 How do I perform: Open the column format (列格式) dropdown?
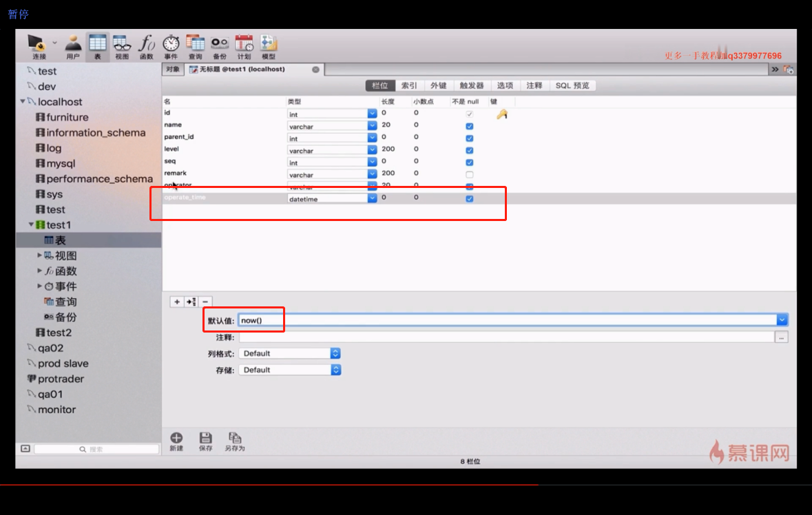pyautogui.click(x=289, y=353)
